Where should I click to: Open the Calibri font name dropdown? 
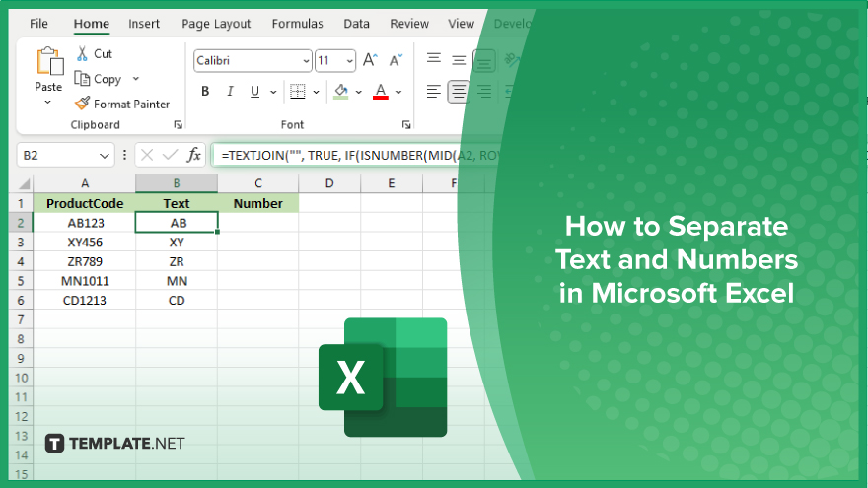pos(306,61)
